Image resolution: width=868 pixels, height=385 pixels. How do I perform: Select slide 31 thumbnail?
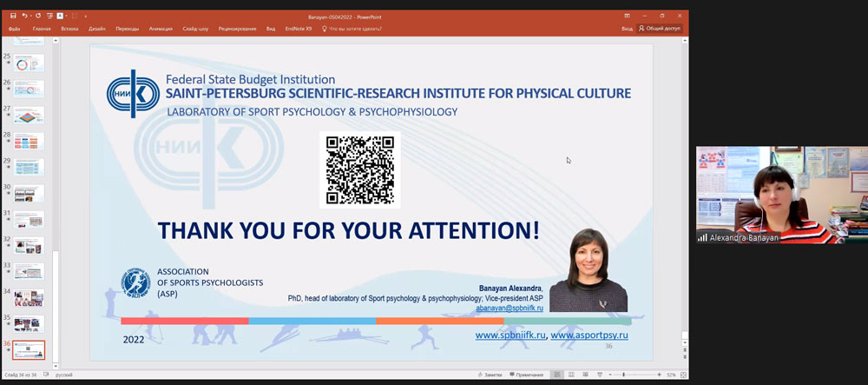click(29, 219)
